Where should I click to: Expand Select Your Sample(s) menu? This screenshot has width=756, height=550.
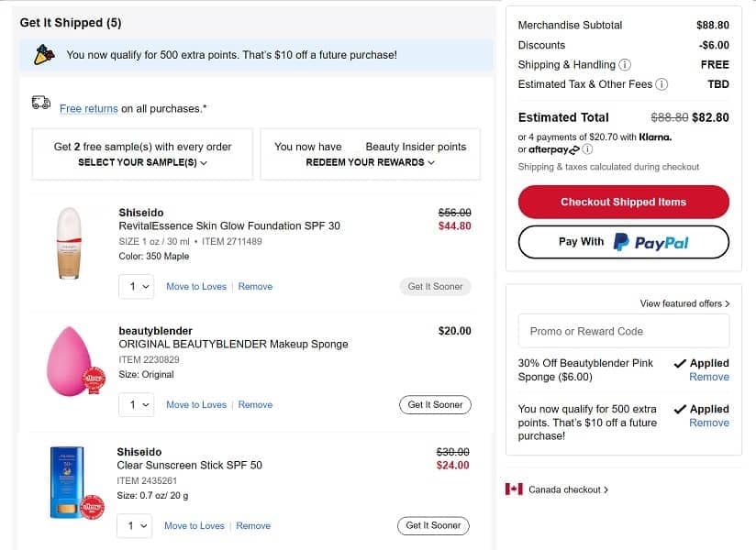coord(142,162)
